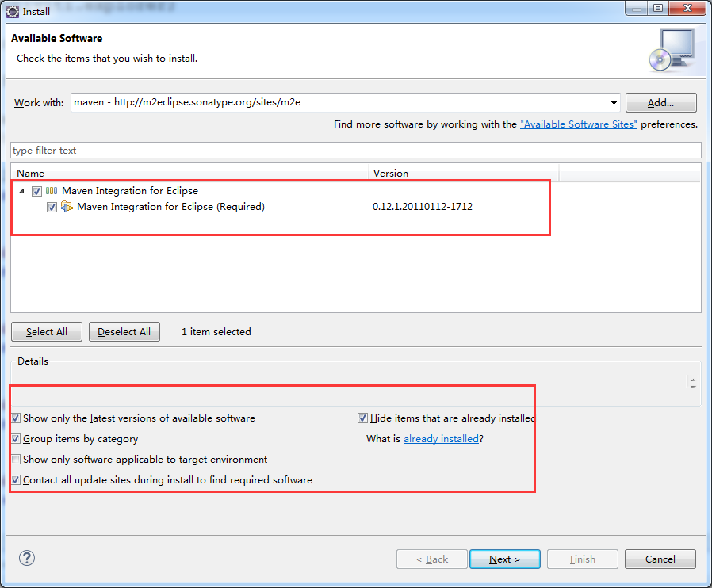Click the Next > button
Image resolution: width=712 pixels, height=588 pixels.
(504, 559)
